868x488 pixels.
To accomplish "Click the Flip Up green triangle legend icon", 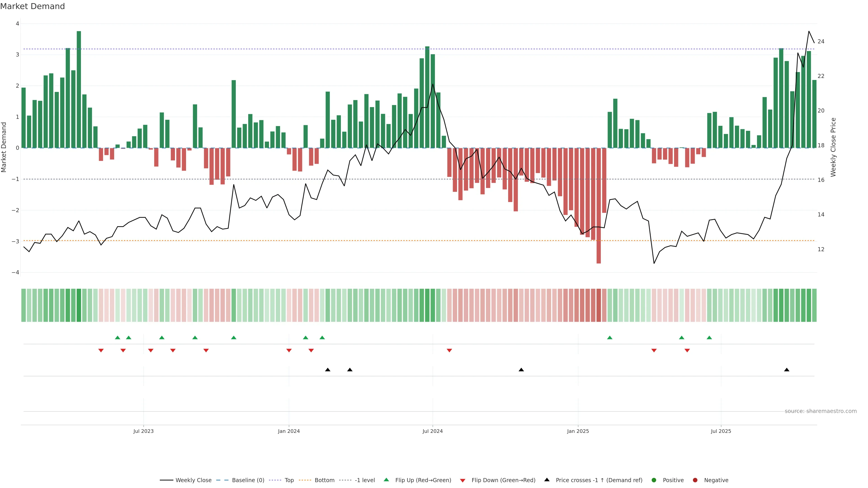I will [386, 480].
